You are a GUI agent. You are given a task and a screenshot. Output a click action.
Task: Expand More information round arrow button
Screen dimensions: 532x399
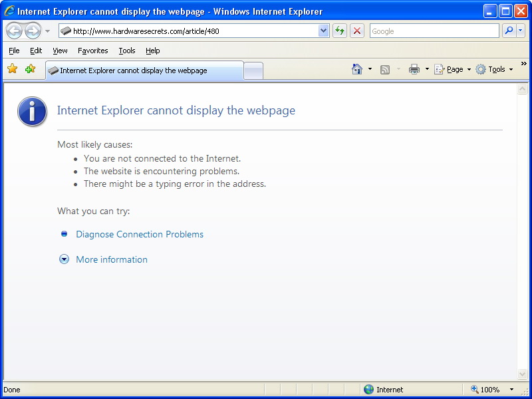point(64,259)
